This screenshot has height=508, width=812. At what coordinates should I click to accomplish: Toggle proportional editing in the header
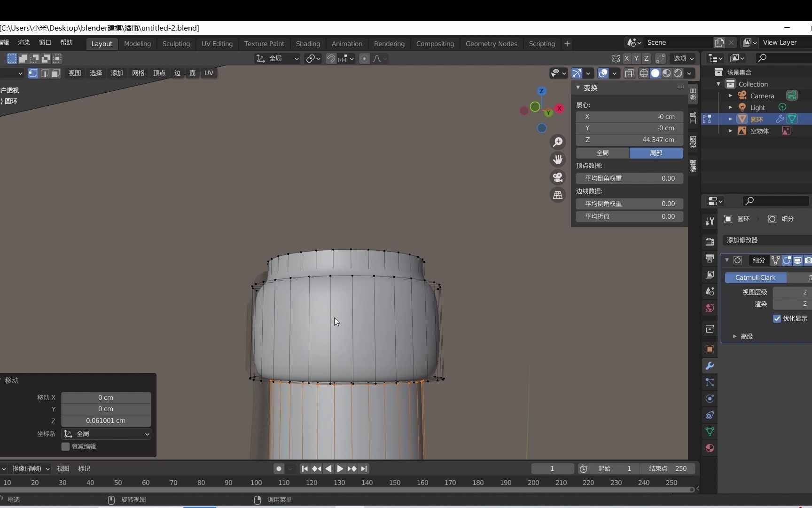point(365,58)
